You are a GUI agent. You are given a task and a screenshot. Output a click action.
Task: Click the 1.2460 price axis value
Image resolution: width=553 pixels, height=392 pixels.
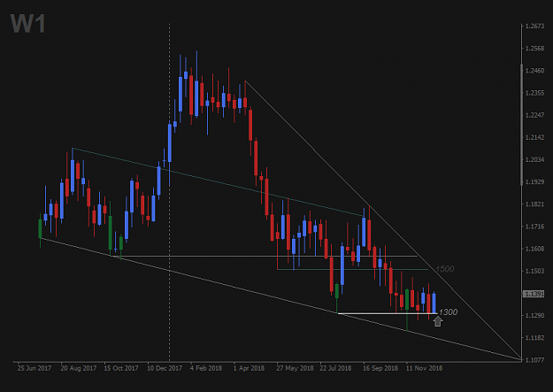coord(534,71)
